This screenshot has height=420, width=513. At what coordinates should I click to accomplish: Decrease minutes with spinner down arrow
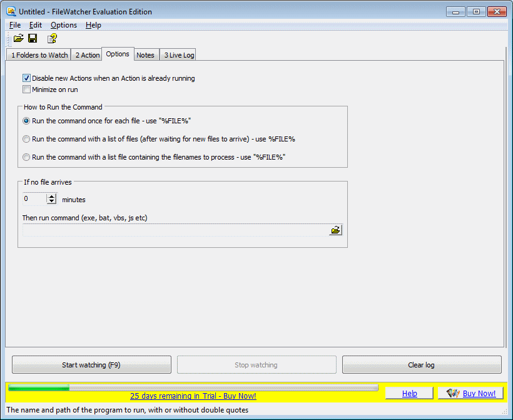click(52, 201)
